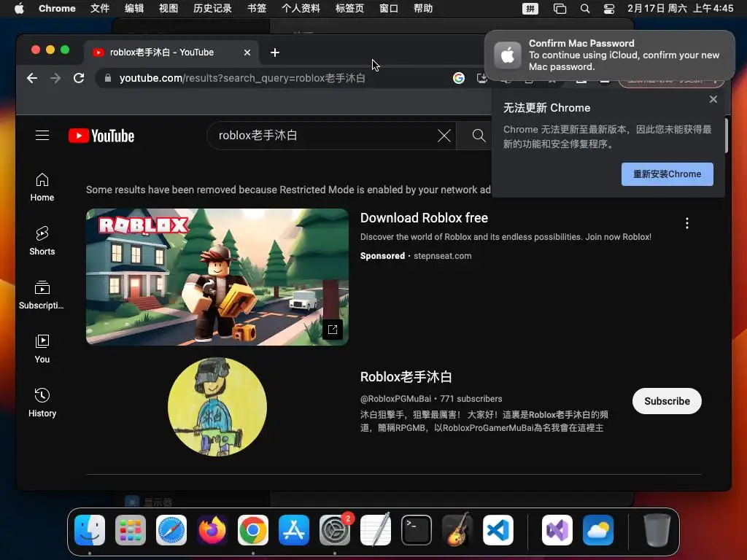
Task: Open Visual Studio from the Dock
Action: [x=557, y=530]
